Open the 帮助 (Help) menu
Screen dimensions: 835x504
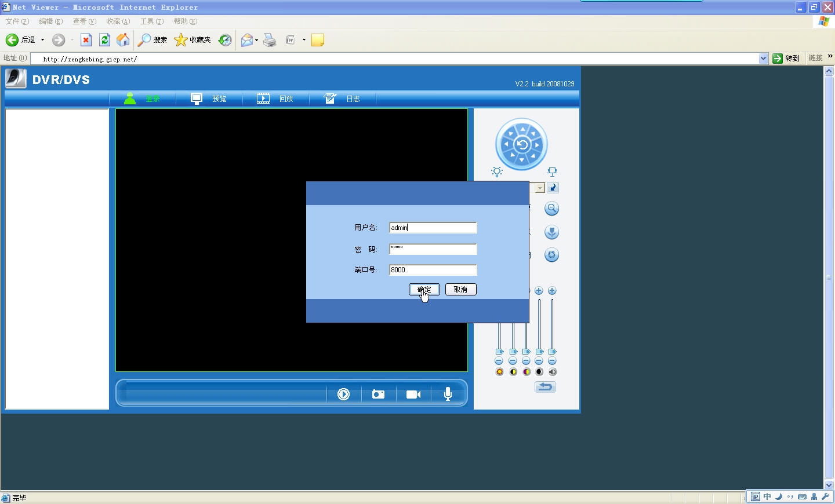coord(185,21)
